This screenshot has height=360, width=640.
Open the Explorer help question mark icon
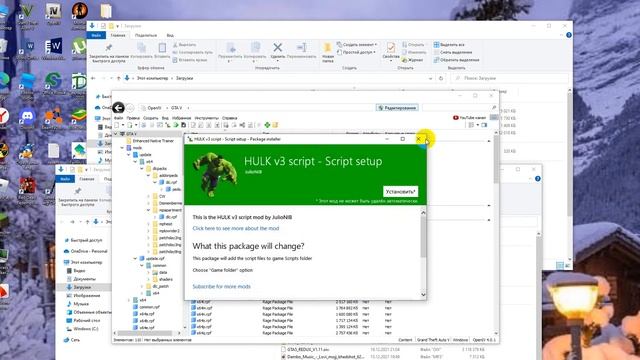click(569, 36)
